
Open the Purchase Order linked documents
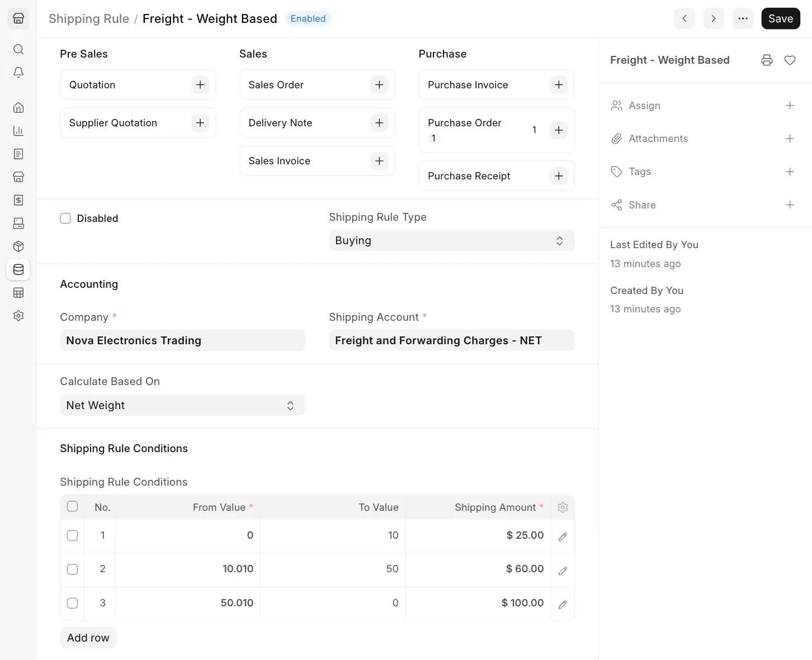(465, 123)
